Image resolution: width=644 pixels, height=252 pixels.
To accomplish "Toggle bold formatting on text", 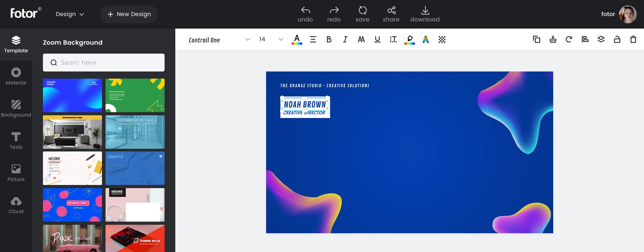I will [328, 39].
